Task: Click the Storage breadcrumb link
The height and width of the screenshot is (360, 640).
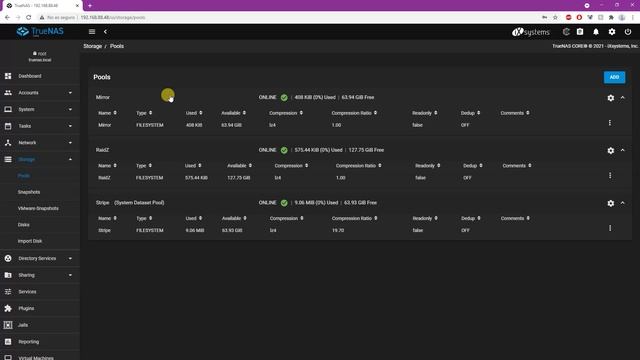Action: 93,46
